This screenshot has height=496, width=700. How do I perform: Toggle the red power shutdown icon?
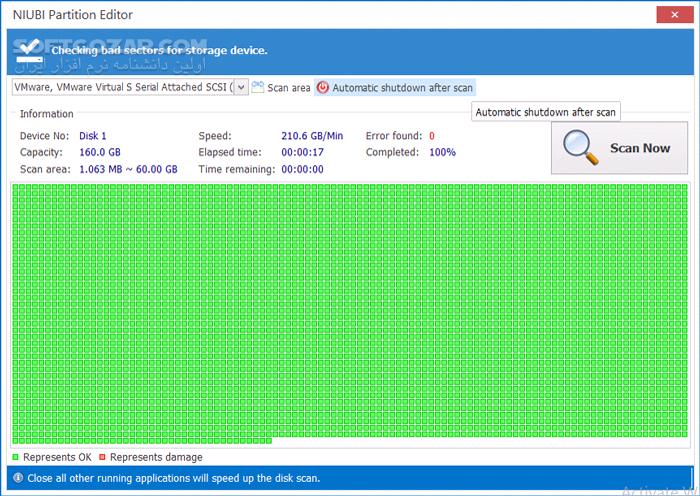[x=322, y=88]
